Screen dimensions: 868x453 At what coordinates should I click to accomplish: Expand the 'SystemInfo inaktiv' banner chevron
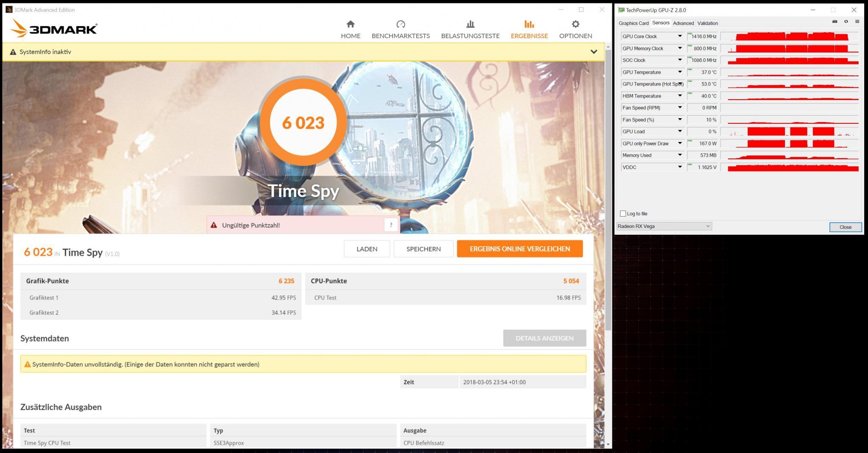[x=594, y=52]
